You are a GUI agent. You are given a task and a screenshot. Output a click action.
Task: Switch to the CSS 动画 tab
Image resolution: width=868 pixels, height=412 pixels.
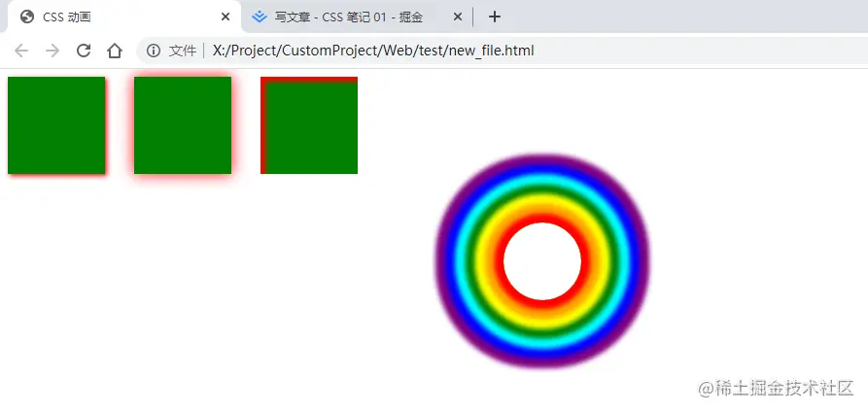pyautogui.click(x=124, y=17)
